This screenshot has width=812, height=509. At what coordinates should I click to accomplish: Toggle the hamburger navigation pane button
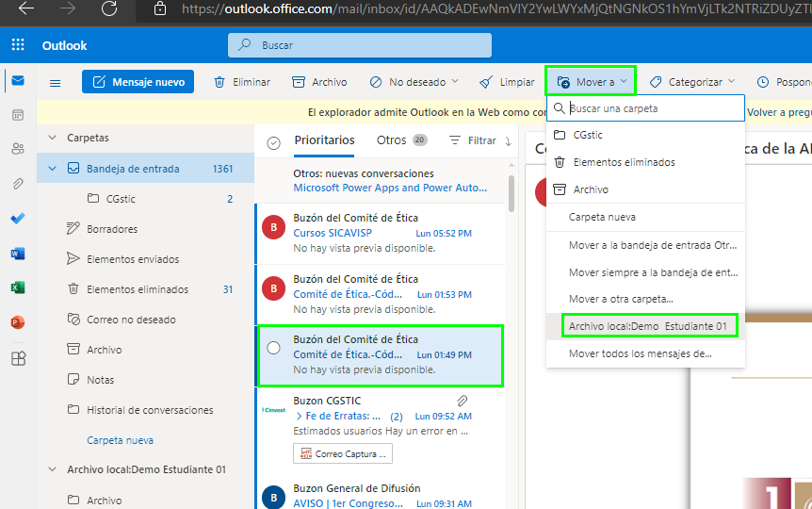[x=55, y=83]
